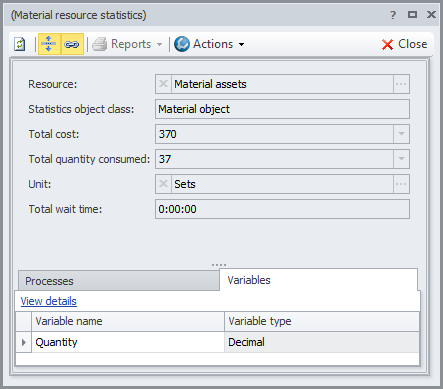Click the help question mark icon
443x389 pixels.
[393, 15]
